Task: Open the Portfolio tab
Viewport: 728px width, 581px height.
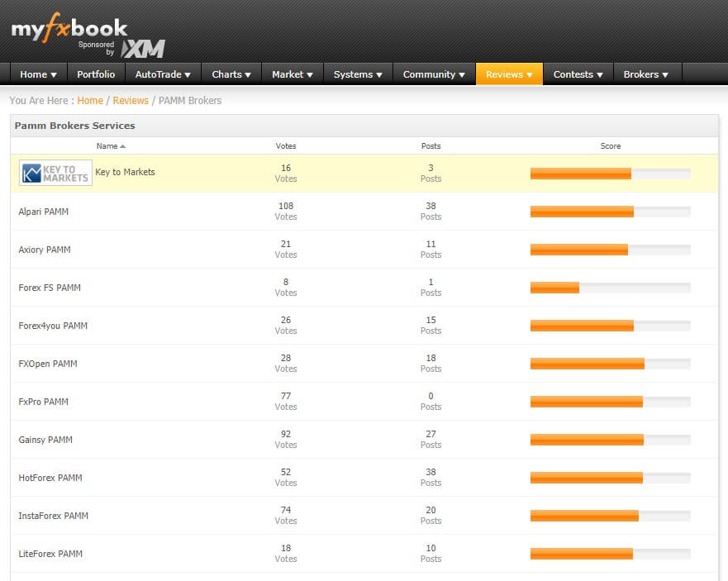Action: (x=96, y=74)
